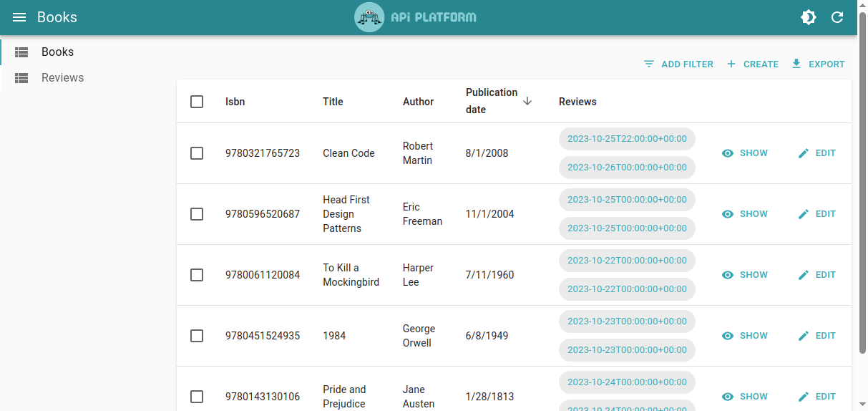Sort the table by Title column
868x411 pixels.
333,102
